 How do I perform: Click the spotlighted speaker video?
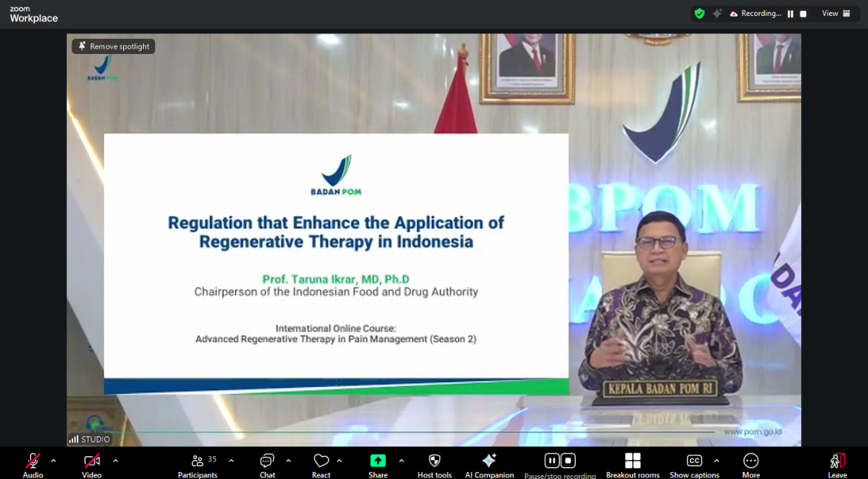click(434, 239)
